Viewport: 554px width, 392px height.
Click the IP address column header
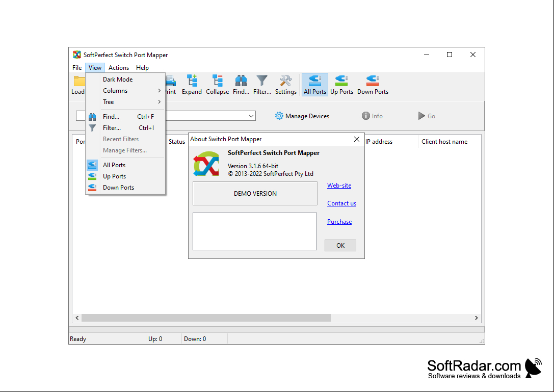pos(379,142)
